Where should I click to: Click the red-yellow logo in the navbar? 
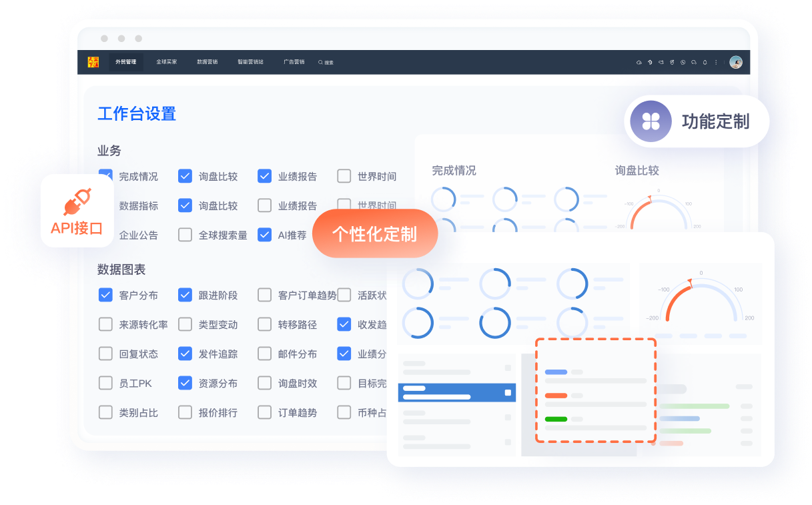coord(93,62)
